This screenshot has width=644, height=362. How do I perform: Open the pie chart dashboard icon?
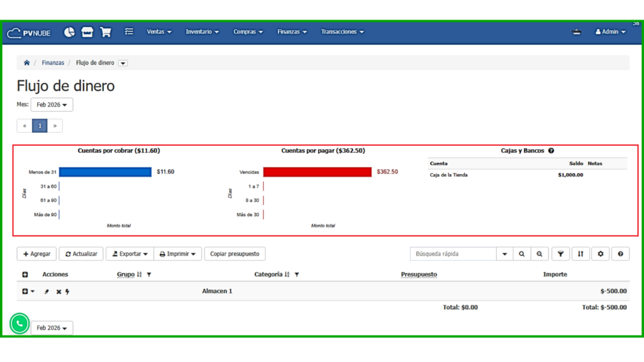click(69, 32)
